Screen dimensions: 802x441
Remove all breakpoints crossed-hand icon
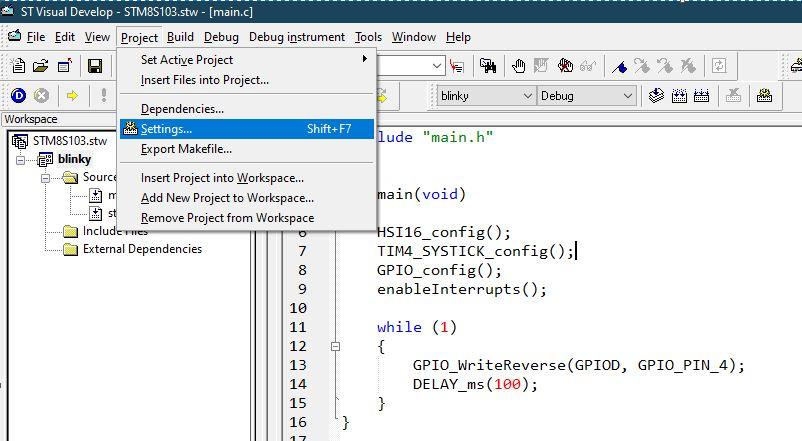(565, 66)
